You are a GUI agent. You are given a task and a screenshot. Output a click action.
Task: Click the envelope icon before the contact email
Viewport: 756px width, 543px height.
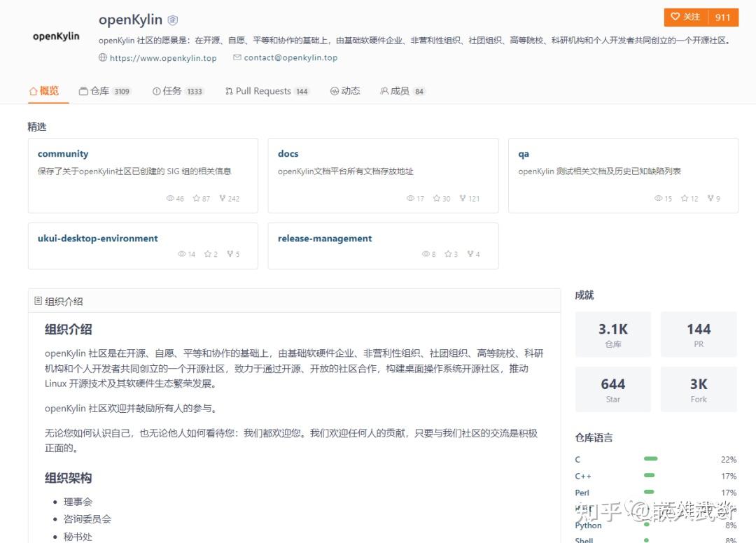(x=237, y=58)
